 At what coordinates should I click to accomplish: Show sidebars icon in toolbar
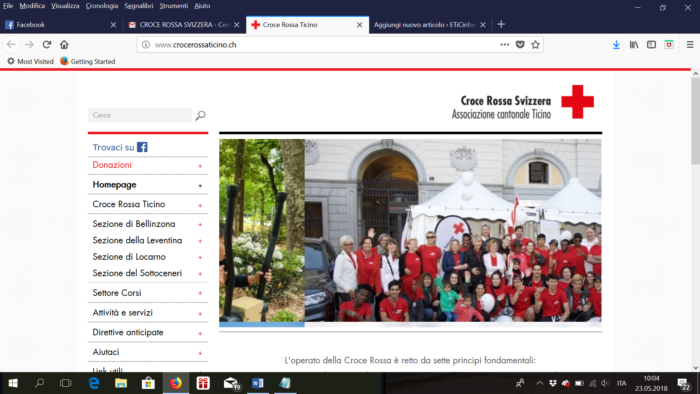(651, 45)
